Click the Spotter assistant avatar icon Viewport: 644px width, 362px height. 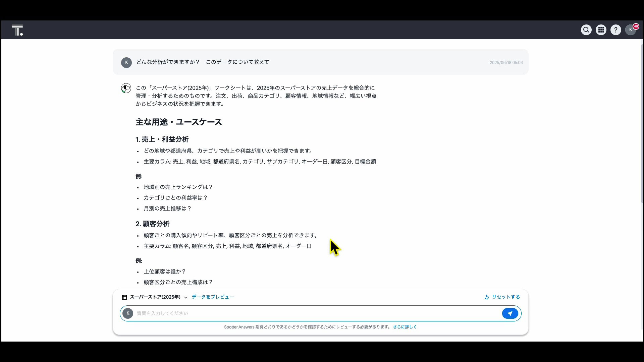coord(126,88)
